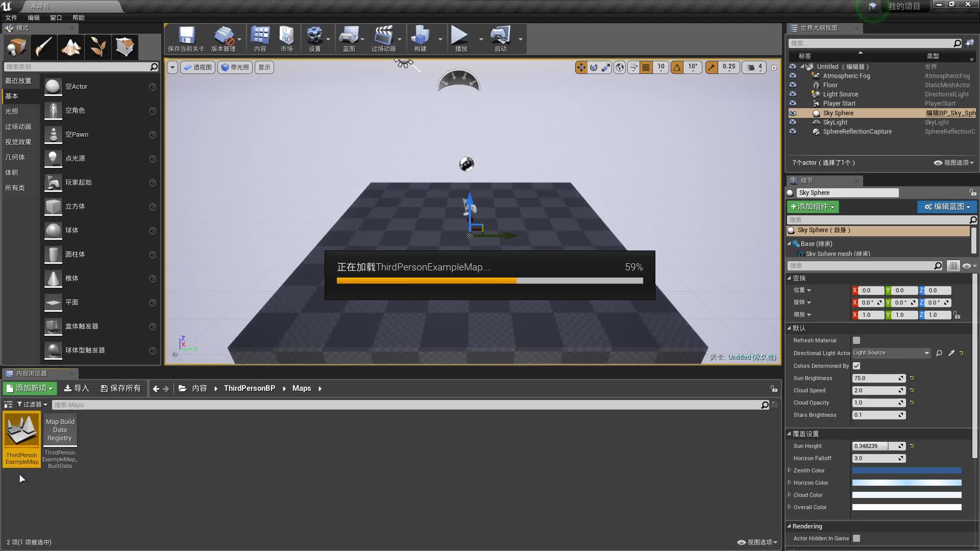Image resolution: width=980 pixels, height=551 pixels.
Task: Open the Cinematics toolbar icon
Action: (384, 36)
